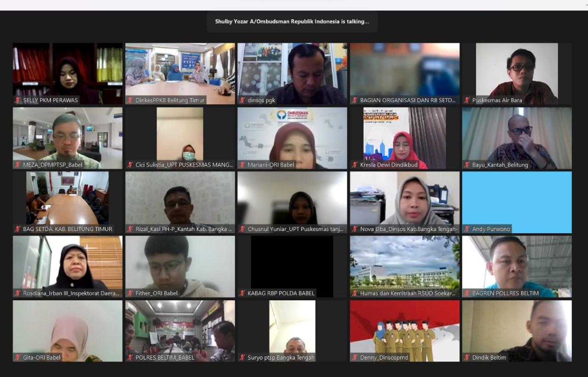Click the muted mic icon for Mariani-ORI Babel
The image size is (588, 377).
pos(243,164)
